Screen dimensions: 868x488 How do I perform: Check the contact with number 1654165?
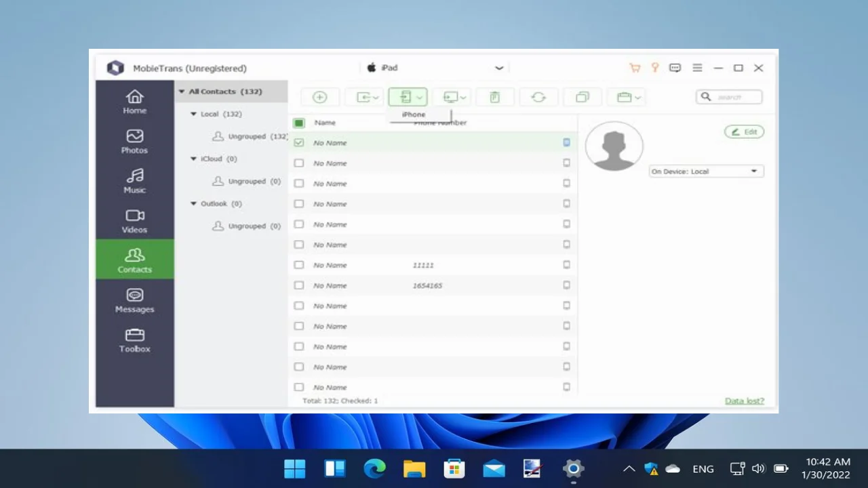pos(299,285)
